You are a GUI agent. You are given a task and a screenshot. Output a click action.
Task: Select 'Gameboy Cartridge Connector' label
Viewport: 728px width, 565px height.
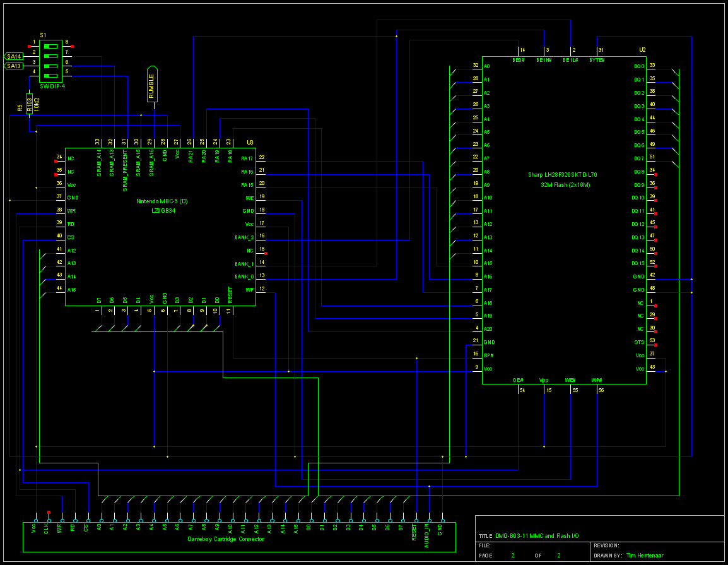pyautogui.click(x=226, y=540)
